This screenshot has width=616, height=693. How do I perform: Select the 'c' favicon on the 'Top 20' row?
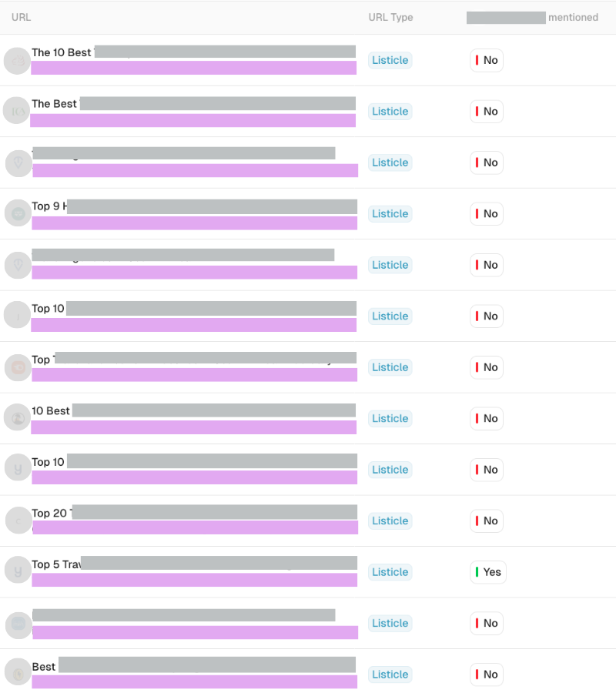point(17,520)
